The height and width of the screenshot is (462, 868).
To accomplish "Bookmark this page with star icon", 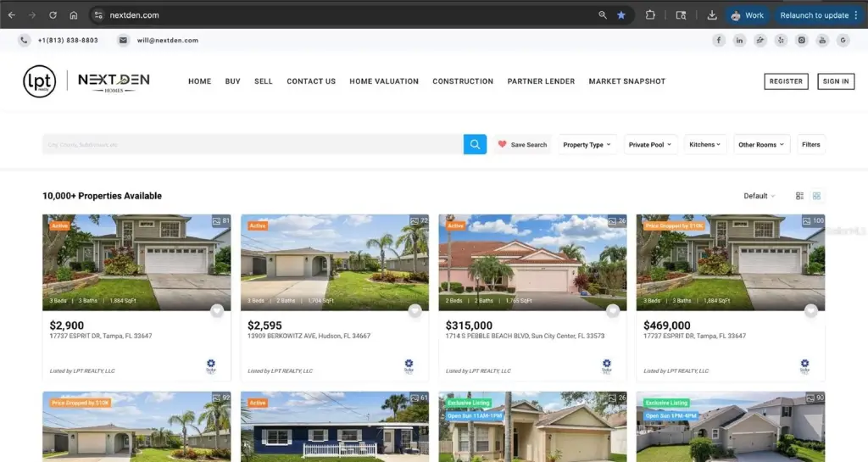I will pos(621,15).
